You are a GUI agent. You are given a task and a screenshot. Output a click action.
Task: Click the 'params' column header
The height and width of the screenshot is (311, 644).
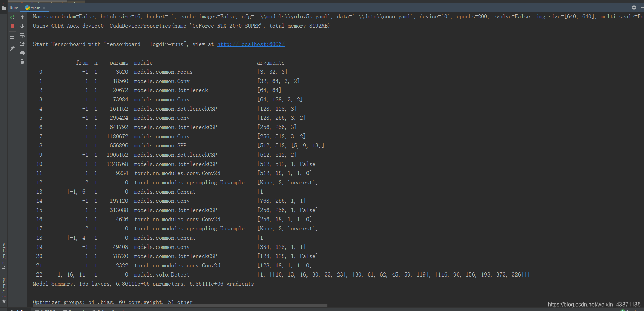pos(119,63)
